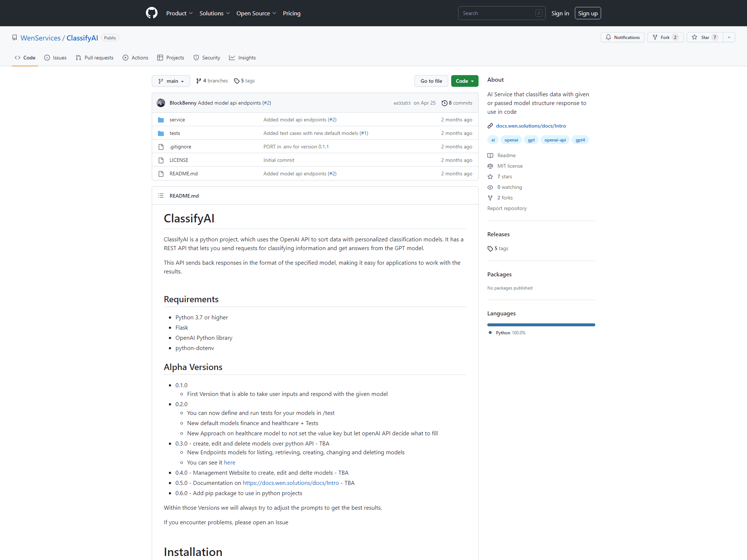This screenshot has width=747, height=560.
Task: Open the Pricing page
Action: click(x=291, y=13)
